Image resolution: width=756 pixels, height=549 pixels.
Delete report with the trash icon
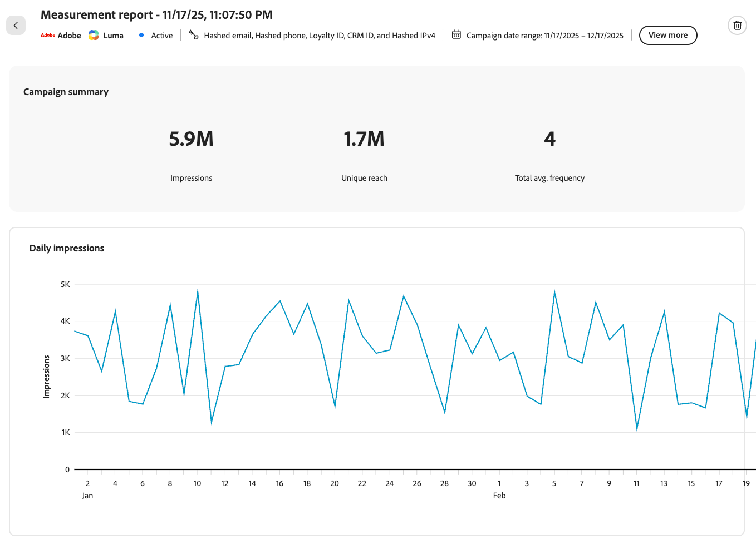coord(737,25)
